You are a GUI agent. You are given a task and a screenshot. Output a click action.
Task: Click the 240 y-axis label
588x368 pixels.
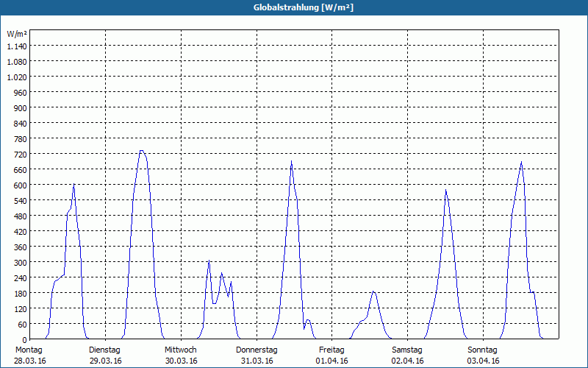[21, 278]
